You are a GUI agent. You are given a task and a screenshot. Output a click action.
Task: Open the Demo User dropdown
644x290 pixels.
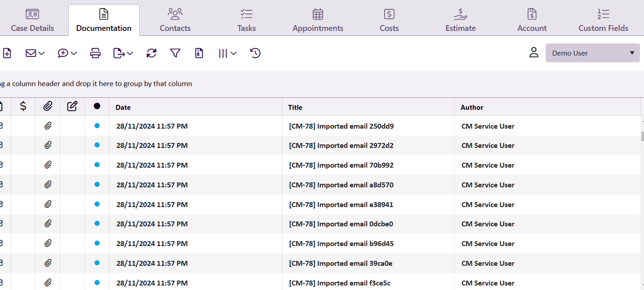click(x=592, y=52)
